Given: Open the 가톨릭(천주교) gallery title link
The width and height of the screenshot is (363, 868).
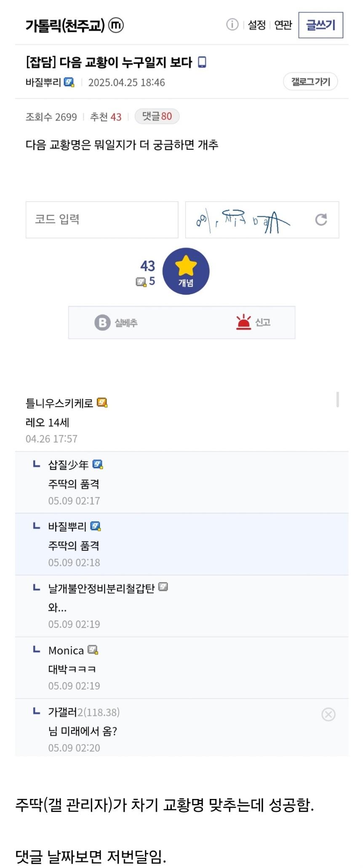Looking at the screenshot, I should pos(65,25).
